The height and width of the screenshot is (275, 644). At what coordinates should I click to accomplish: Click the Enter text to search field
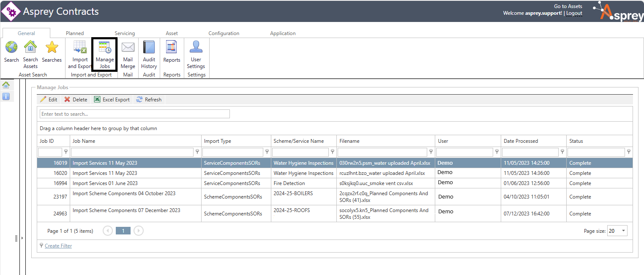[134, 114]
